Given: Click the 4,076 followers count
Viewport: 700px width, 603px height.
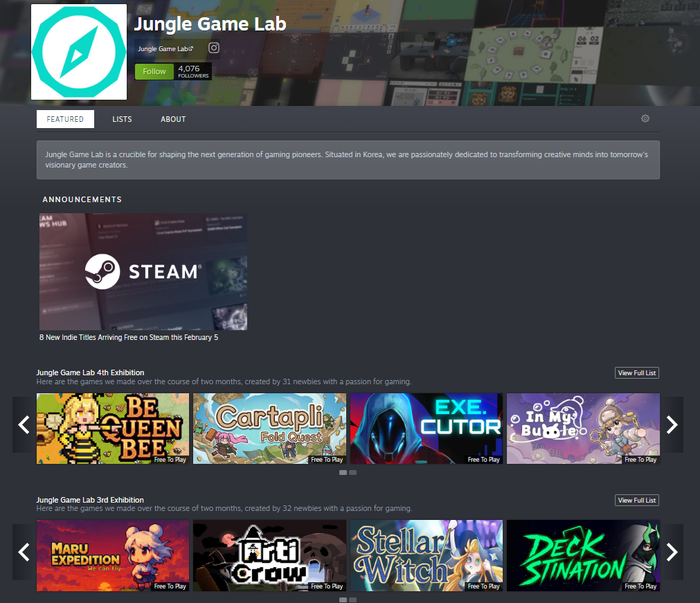Looking at the screenshot, I should point(193,71).
